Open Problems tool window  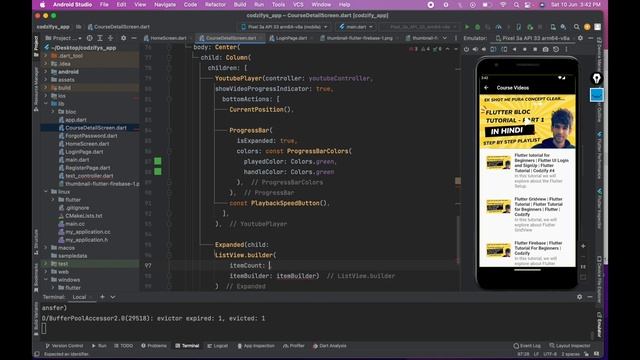coord(154,346)
